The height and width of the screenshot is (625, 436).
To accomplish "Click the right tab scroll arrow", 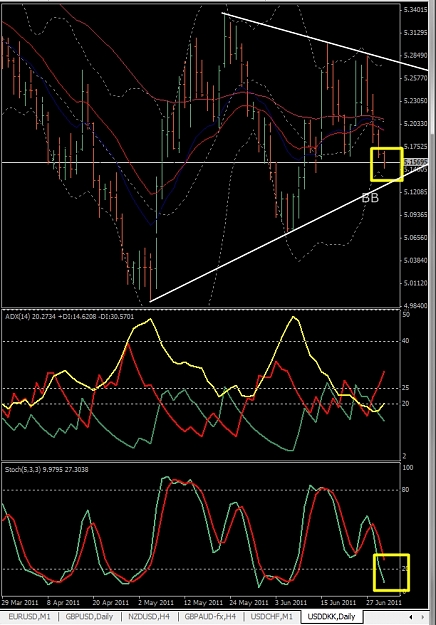I will (422, 617).
